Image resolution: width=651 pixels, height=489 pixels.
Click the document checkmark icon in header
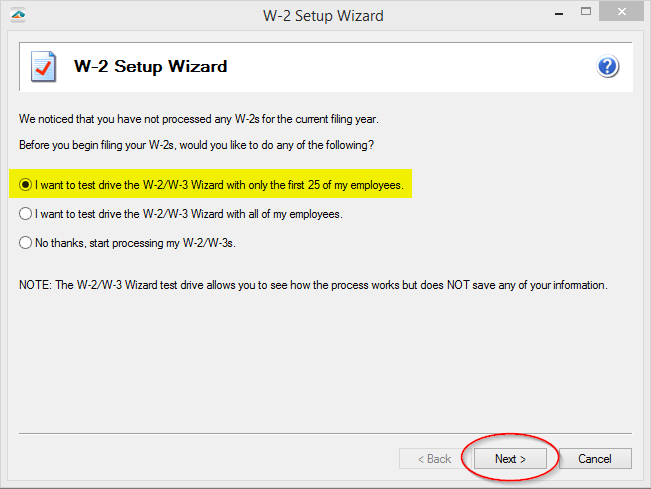click(44, 66)
